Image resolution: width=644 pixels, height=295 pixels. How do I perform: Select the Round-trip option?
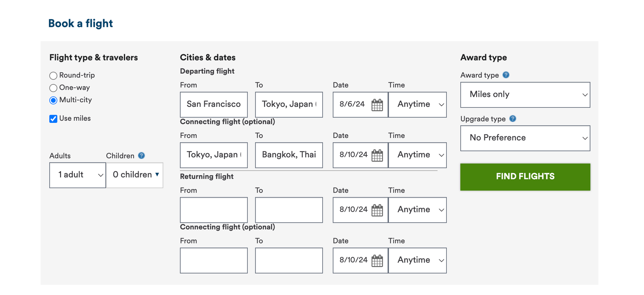pos(53,75)
